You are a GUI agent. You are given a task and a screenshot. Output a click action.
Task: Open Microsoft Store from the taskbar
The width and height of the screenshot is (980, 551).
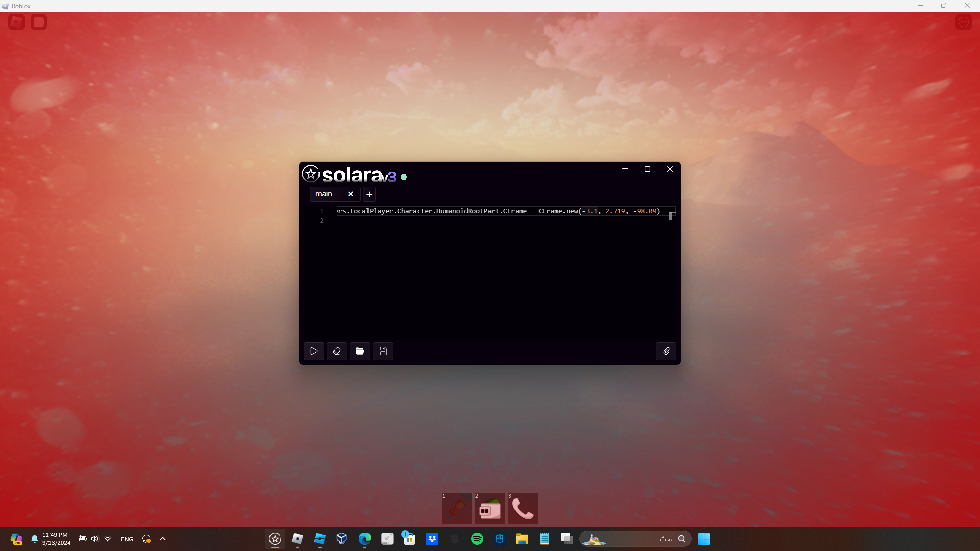pos(409,539)
